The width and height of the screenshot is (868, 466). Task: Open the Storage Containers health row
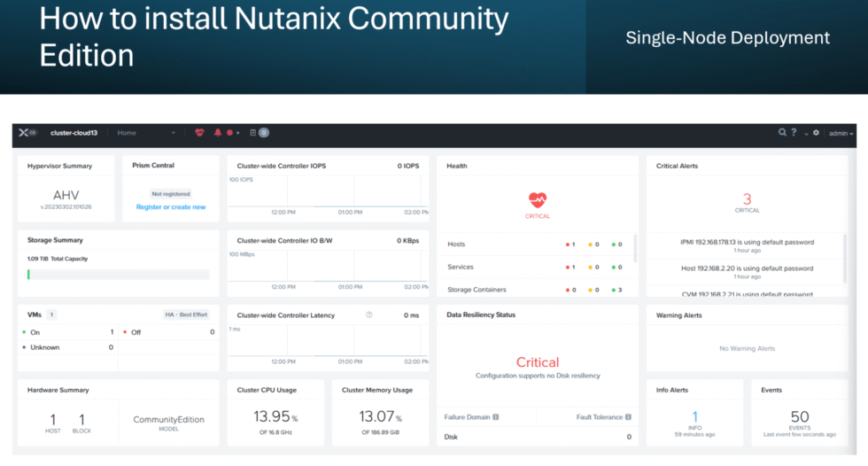point(536,290)
